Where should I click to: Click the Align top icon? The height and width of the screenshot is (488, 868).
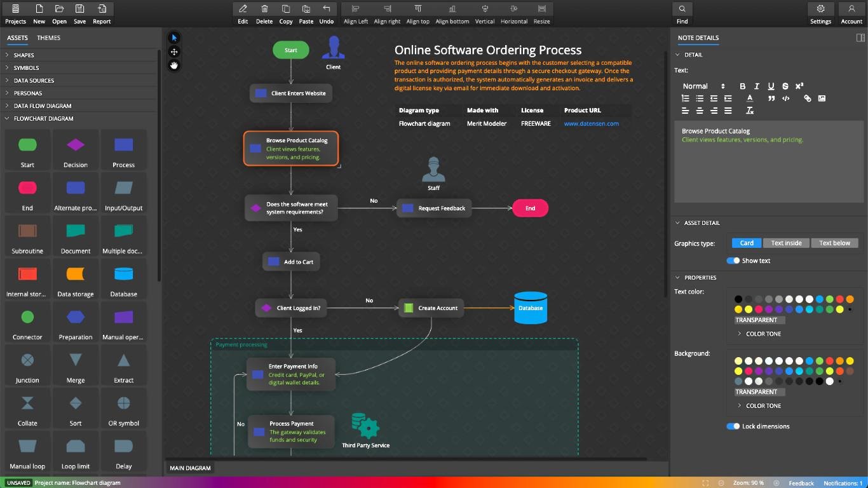click(417, 9)
